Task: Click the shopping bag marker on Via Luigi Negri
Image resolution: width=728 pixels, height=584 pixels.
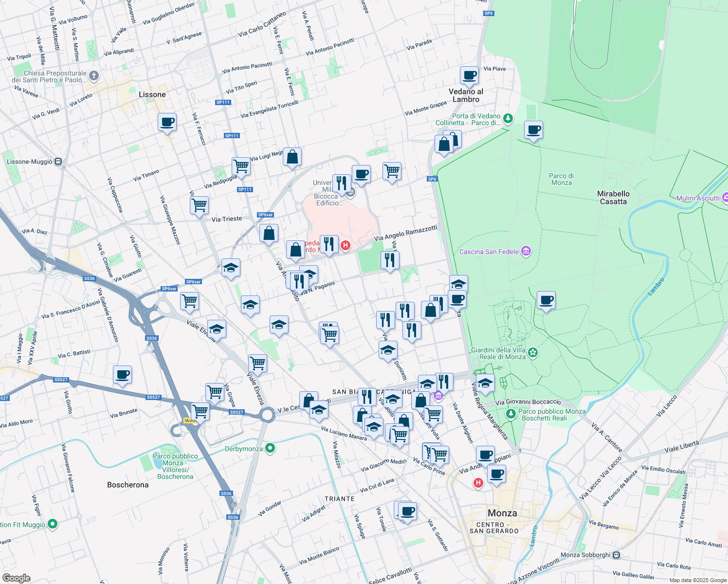Action: click(292, 157)
